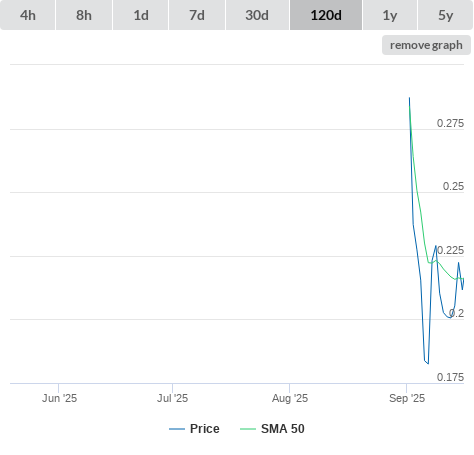Image resolution: width=474 pixels, height=455 pixels.
Task: Click the price line's starting peak
Action: tap(409, 98)
